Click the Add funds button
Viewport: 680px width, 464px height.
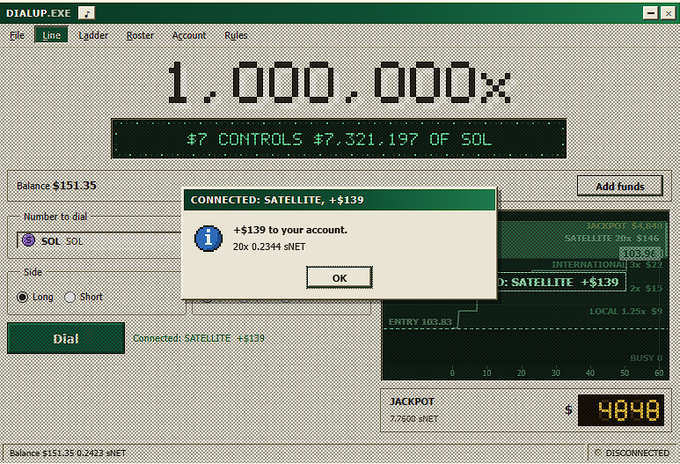click(x=620, y=186)
